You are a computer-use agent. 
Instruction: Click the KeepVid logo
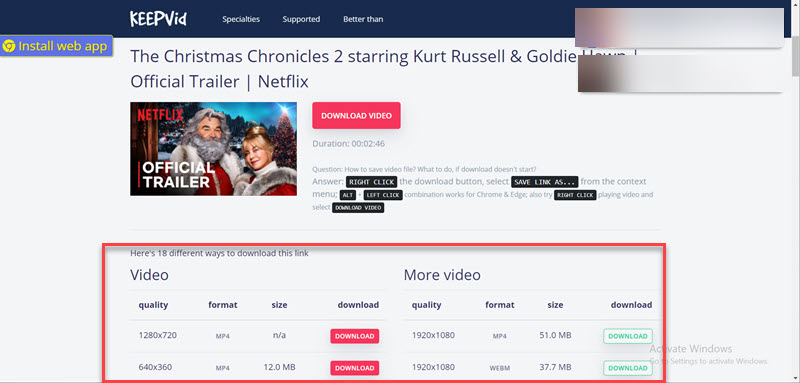click(x=158, y=19)
